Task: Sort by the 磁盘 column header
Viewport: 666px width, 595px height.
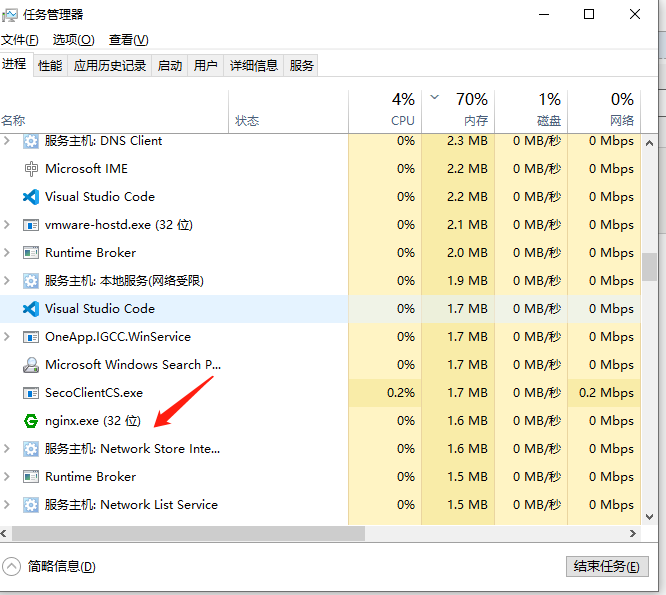Action: pos(531,112)
